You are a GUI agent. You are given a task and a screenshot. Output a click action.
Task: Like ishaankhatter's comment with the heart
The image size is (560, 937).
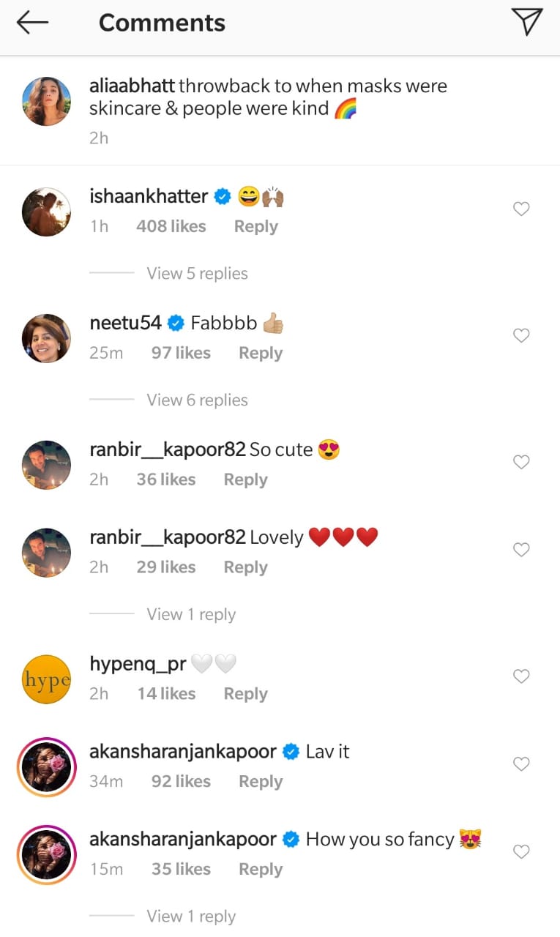pos(520,209)
